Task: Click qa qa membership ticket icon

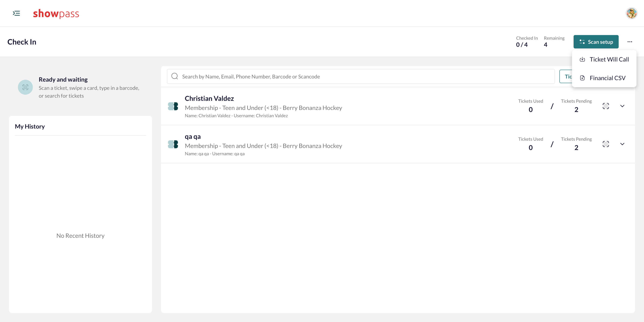Action: [x=173, y=144]
